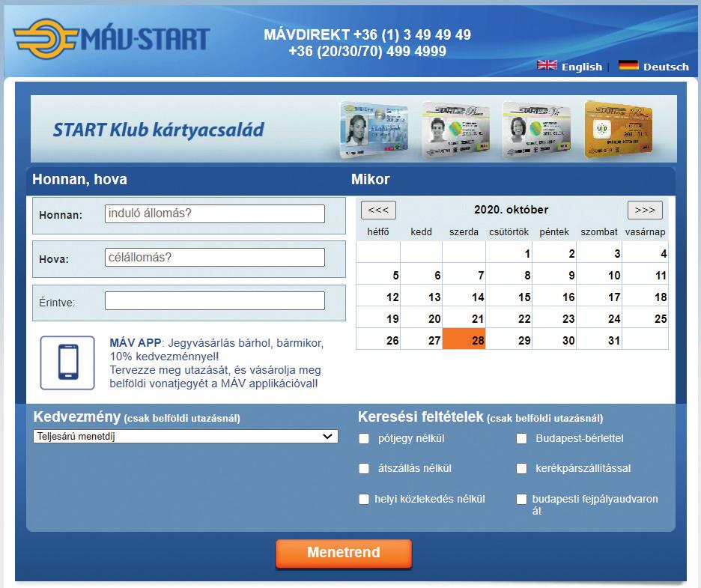Screen dimensions: 701x588
Task: Click the blue START Klub card thumbnail
Action: (x=374, y=130)
